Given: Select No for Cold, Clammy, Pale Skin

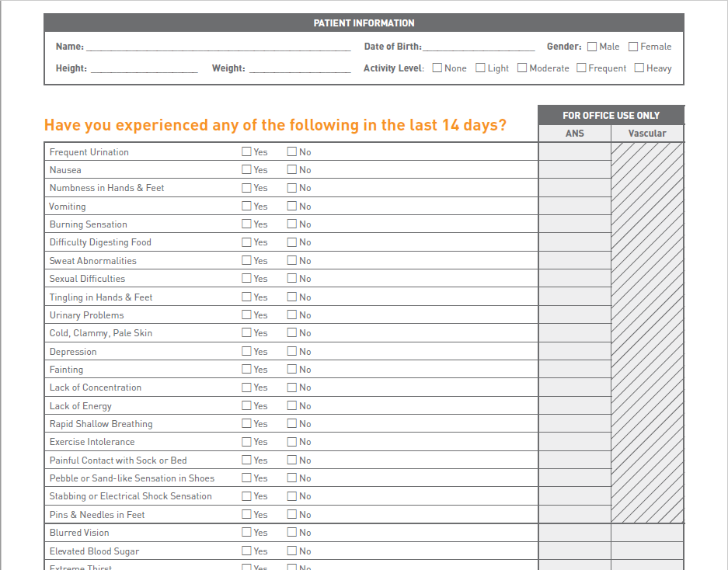Looking at the screenshot, I should pyautogui.click(x=292, y=333).
